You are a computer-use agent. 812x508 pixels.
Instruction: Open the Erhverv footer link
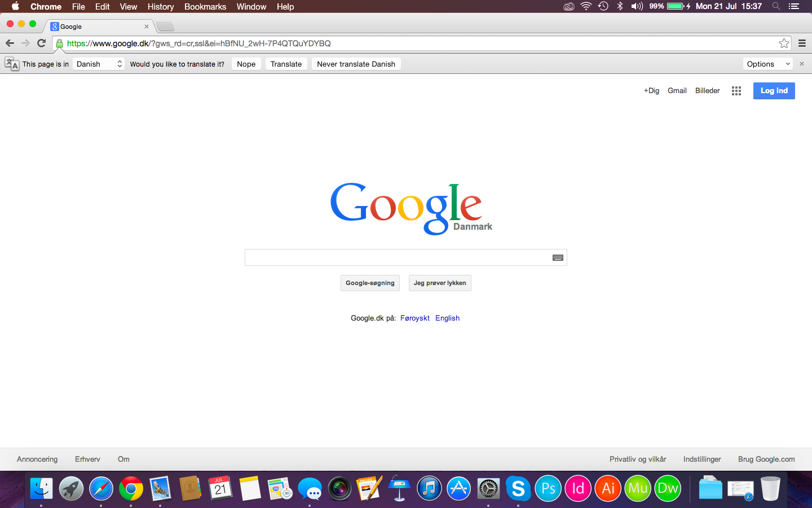tap(87, 459)
